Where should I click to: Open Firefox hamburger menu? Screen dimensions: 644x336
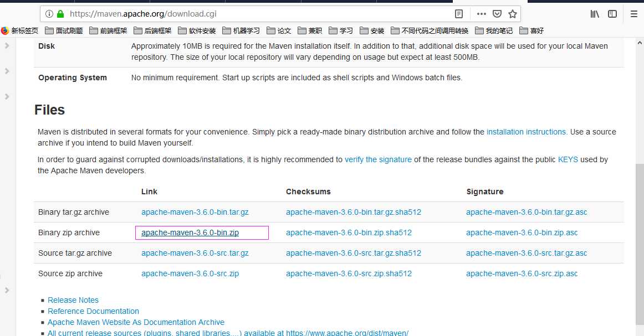point(633,14)
